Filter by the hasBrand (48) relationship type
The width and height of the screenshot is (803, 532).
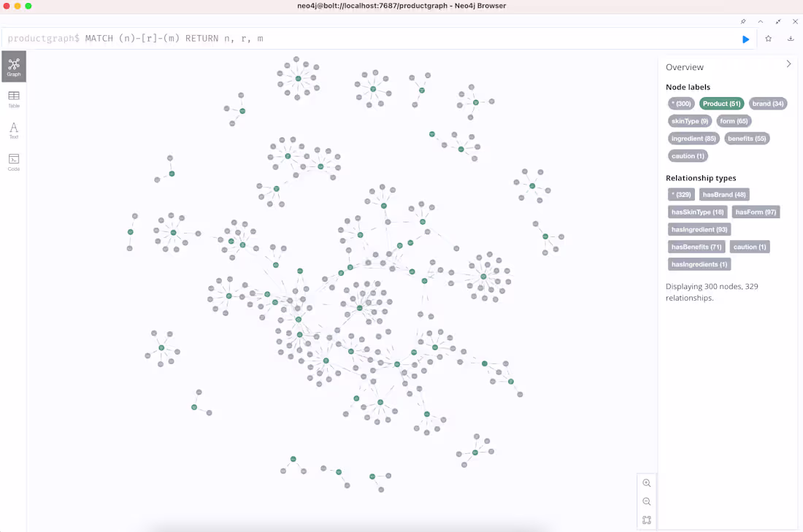(724, 194)
